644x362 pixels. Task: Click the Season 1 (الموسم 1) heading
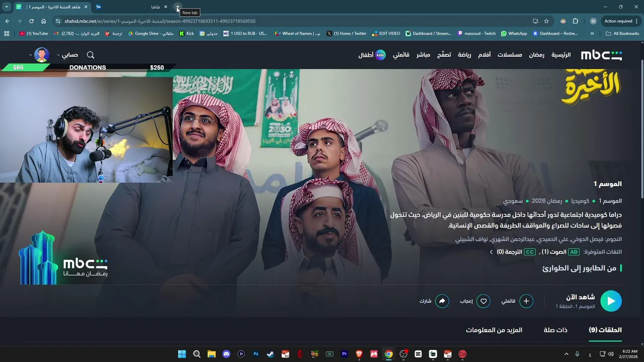(607, 184)
